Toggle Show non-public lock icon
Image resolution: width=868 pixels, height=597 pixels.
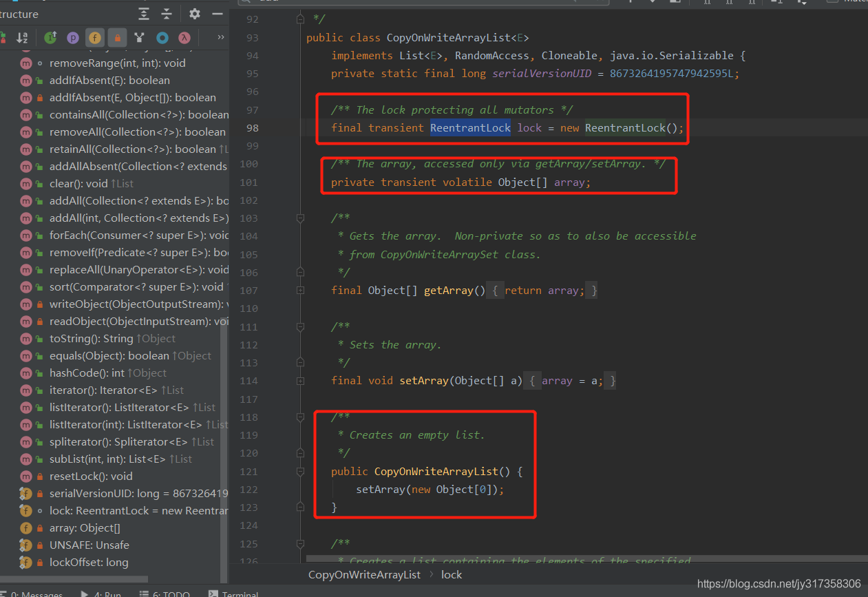[118, 37]
